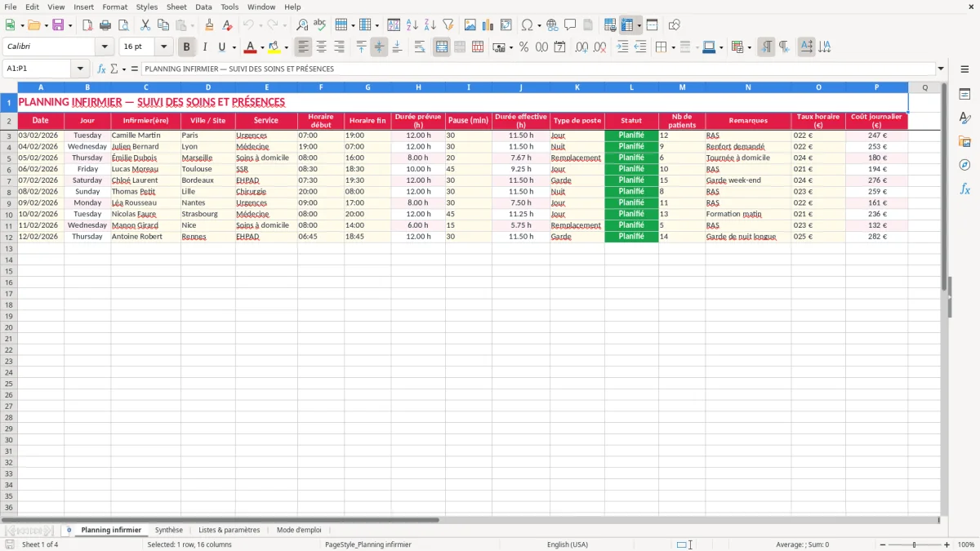Open the Sheet menu

[x=176, y=7]
